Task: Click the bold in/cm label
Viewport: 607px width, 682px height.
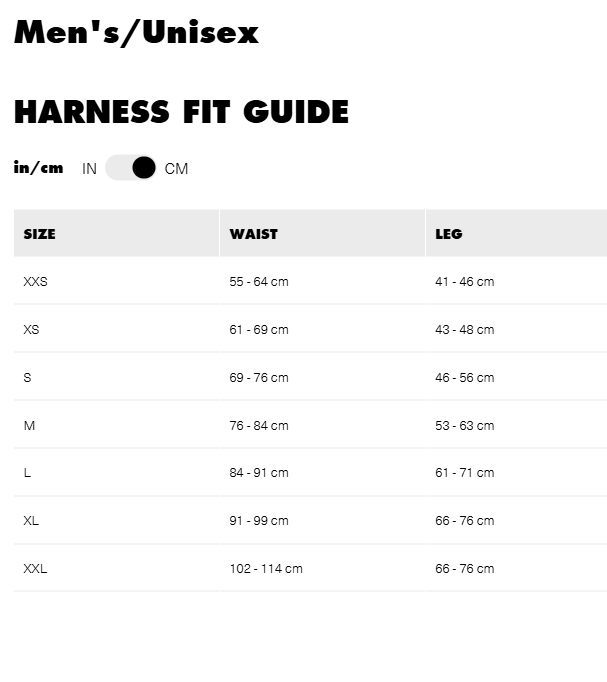Action: (39, 168)
